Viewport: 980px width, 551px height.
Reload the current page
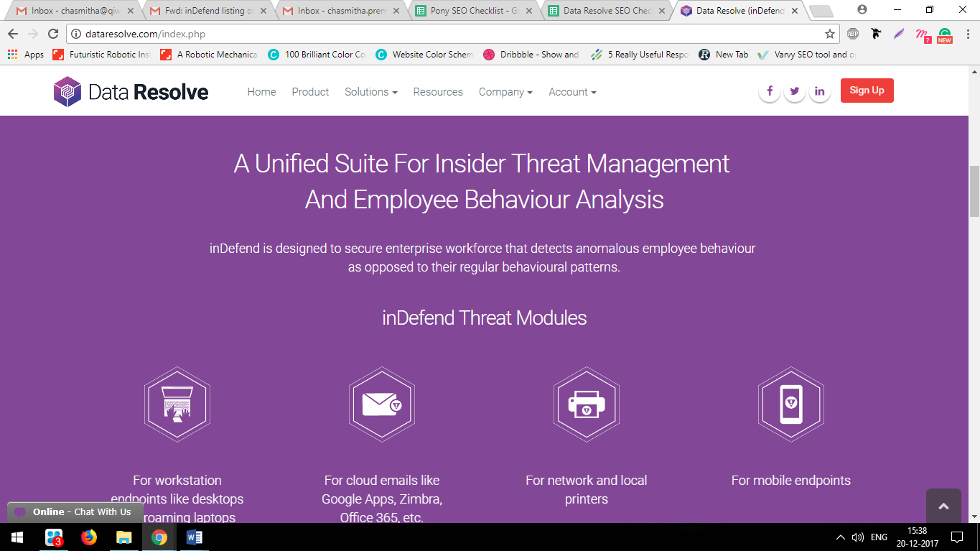pyautogui.click(x=53, y=34)
